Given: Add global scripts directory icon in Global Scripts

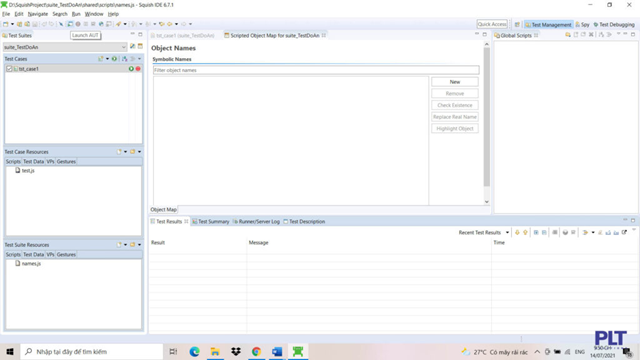Looking at the screenshot, I should click(x=568, y=35).
